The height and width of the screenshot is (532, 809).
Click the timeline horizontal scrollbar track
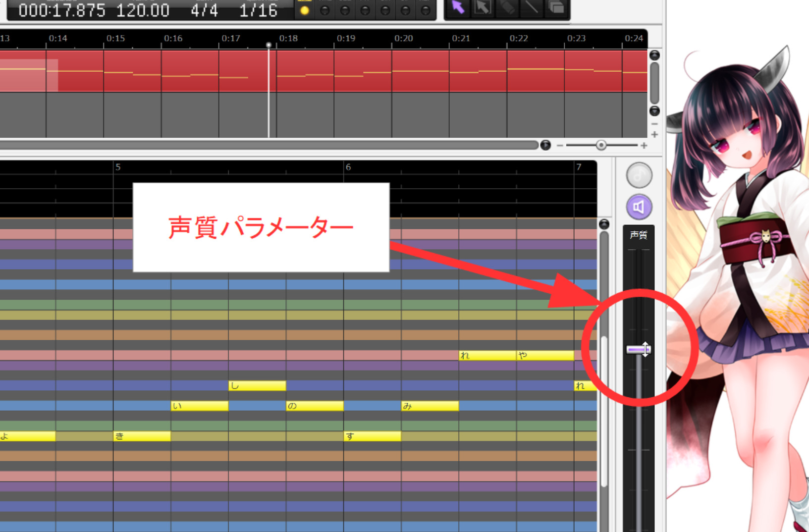point(269,145)
